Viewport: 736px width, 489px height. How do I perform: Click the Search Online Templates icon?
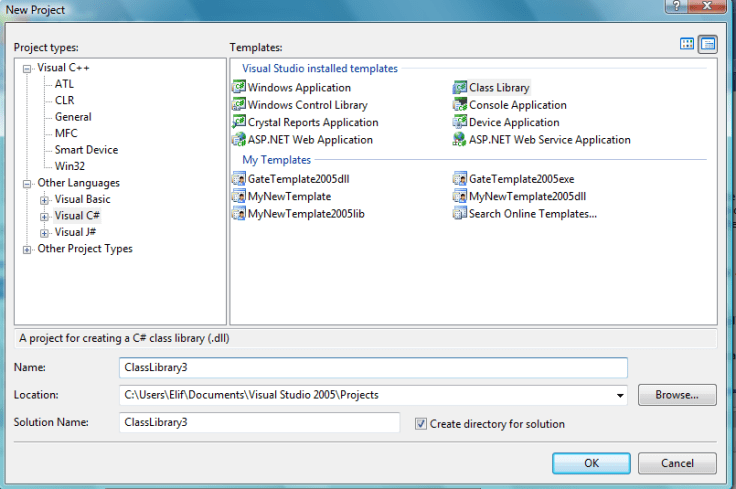(460, 214)
